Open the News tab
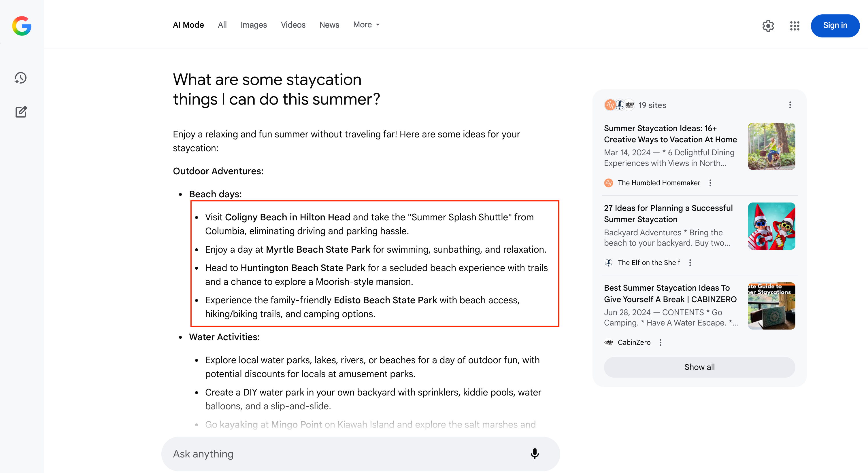The width and height of the screenshot is (868, 473). pyautogui.click(x=329, y=25)
